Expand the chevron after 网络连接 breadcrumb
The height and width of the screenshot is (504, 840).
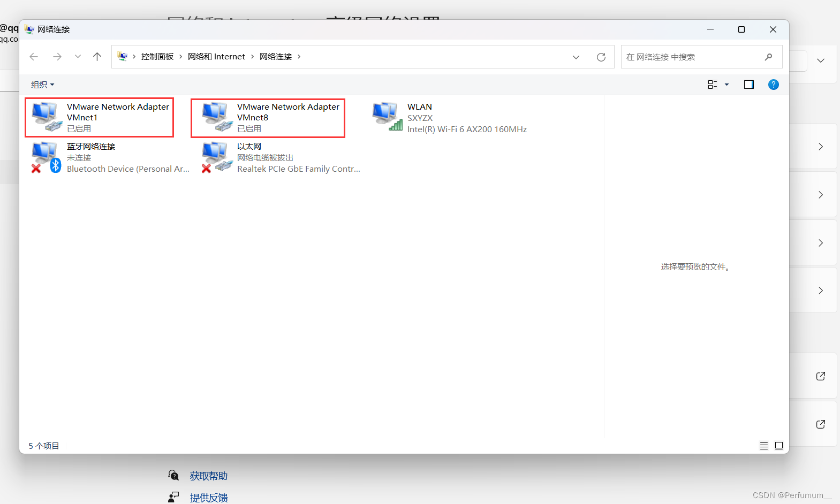299,57
